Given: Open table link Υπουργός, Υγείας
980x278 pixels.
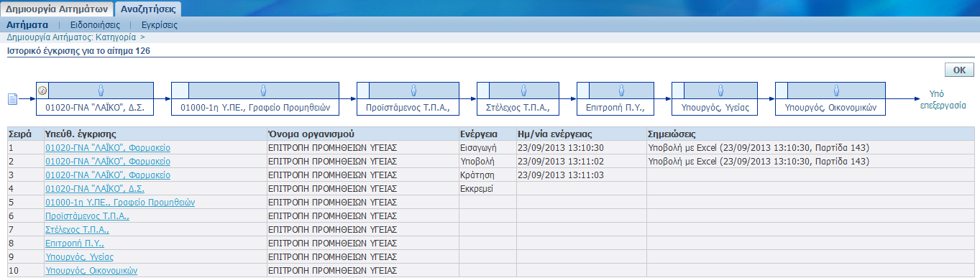Looking at the screenshot, I should (x=79, y=257).
